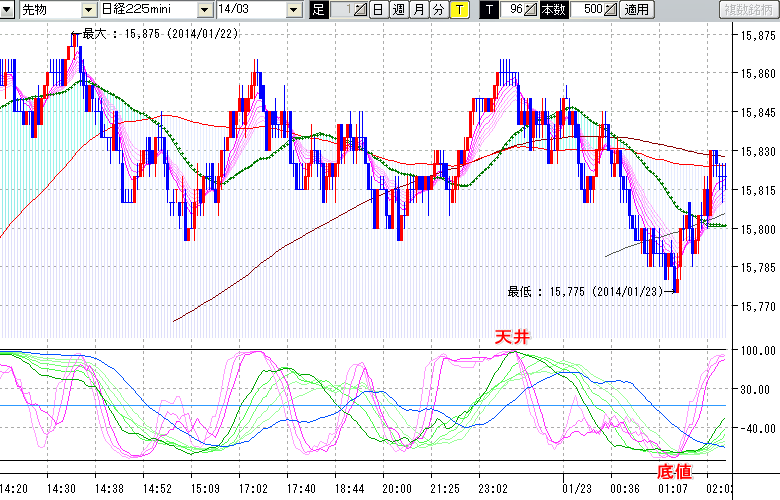Click the 天井 label on the oscillator
This screenshot has width=780, height=500.
click(x=511, y=338)
